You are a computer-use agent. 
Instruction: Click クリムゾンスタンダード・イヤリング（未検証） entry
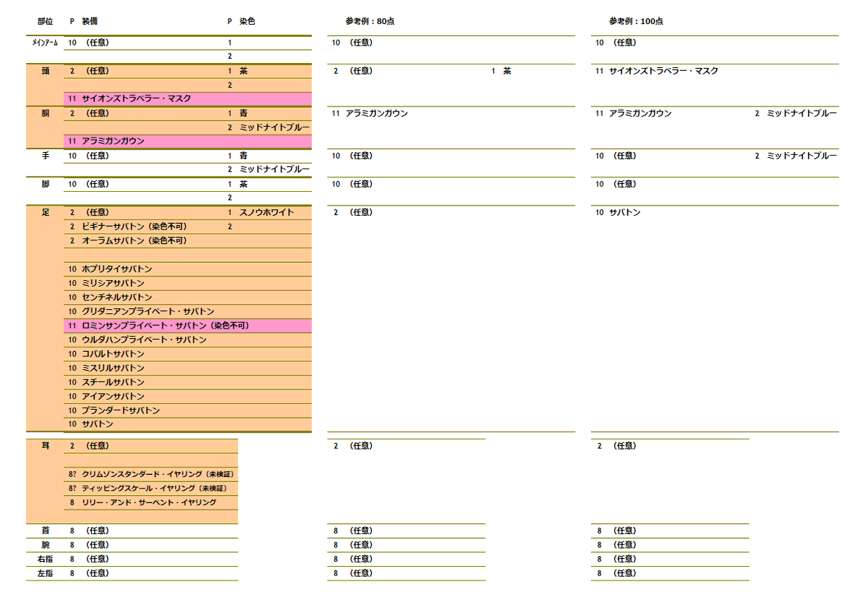pos(157,474)
